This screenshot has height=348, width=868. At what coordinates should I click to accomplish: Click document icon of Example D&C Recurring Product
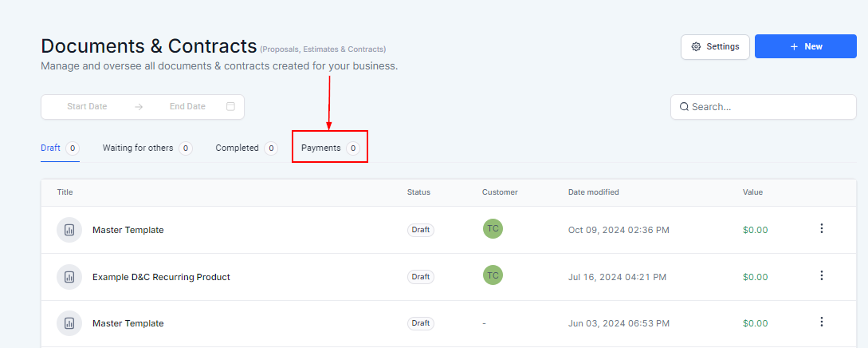pyautogui.click(x=69, y=276)
